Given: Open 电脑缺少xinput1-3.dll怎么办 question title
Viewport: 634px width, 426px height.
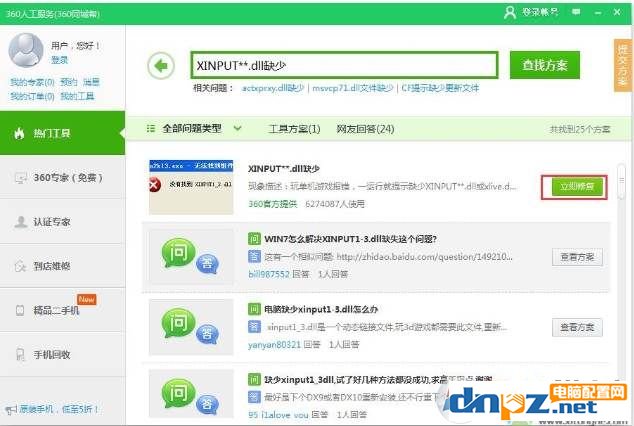Looking at the screenshot, I should pos(321,309).
